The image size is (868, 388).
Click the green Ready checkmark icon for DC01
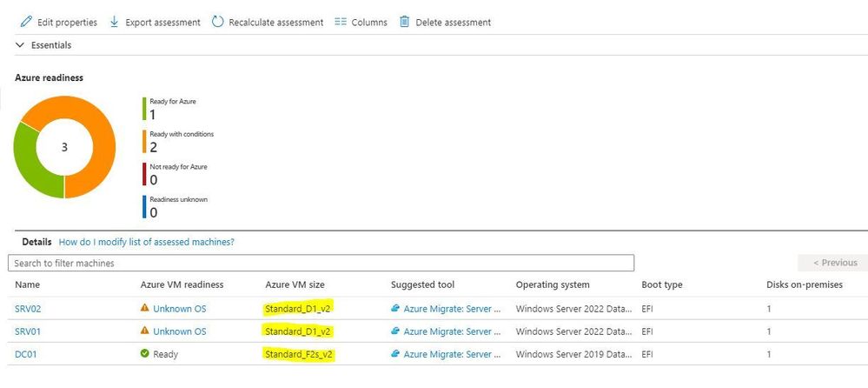145,353
